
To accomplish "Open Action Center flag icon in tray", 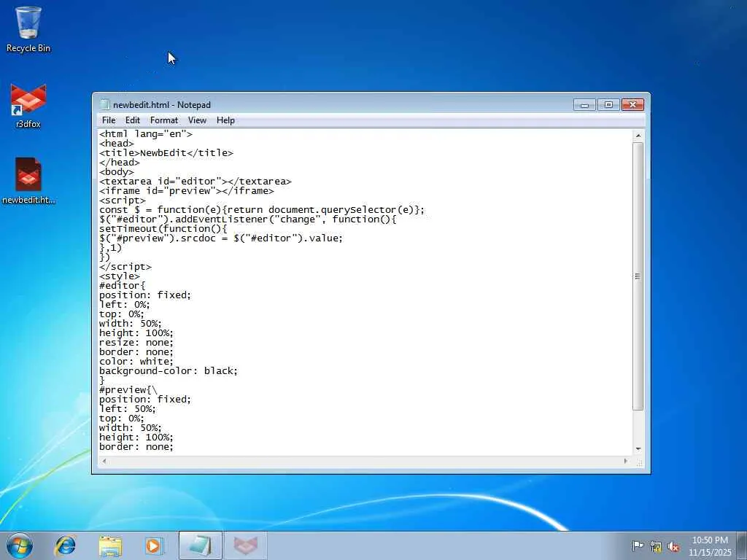I will 638,546.
